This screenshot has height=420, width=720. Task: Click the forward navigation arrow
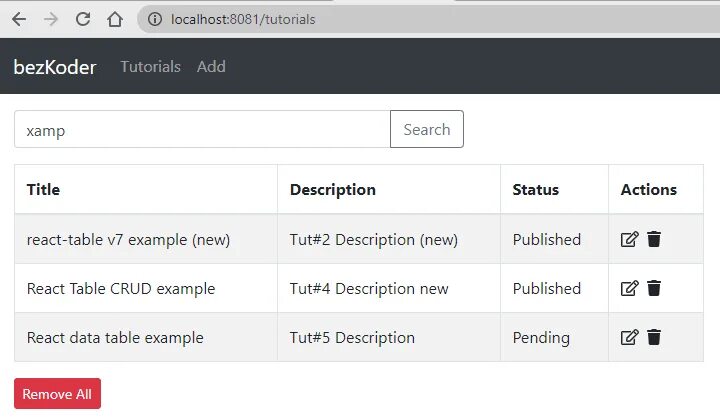click(51, 19)
